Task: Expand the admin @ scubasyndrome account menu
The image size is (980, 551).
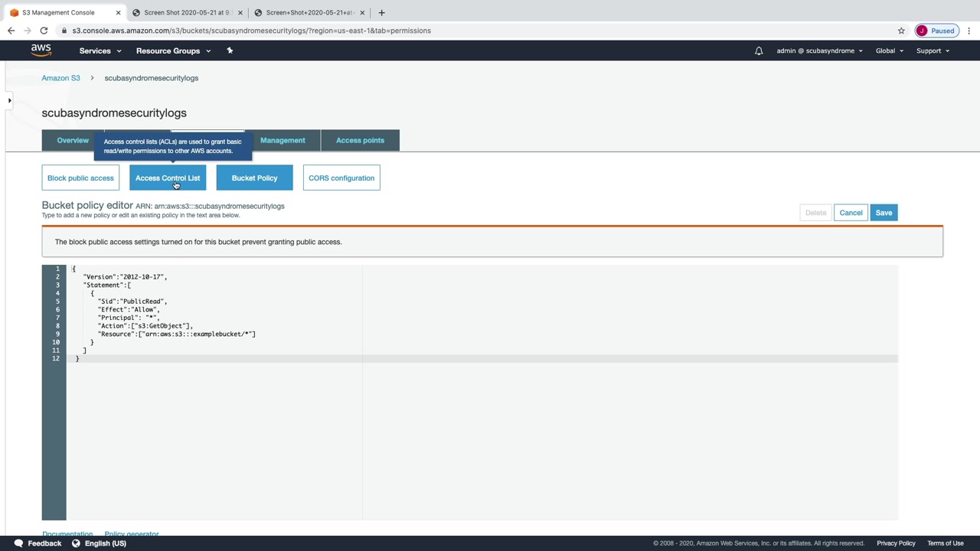Action: 819,51
